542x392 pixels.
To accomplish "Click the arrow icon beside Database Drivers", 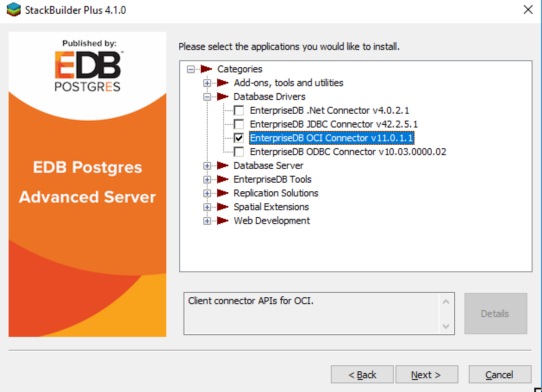I will pyautogui.click(x=223, y=96).
